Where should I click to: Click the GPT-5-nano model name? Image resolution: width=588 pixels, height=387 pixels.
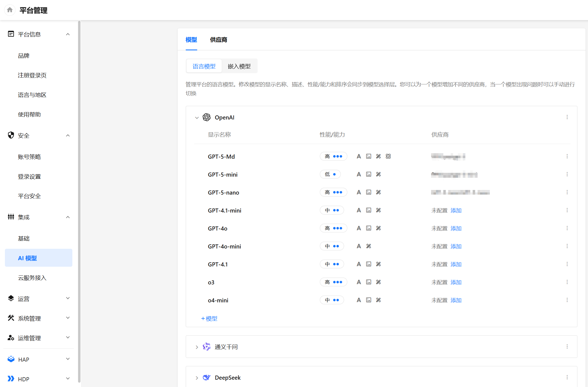224,192
